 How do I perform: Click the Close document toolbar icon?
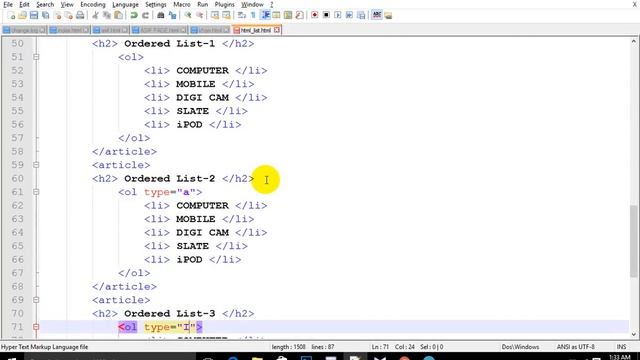[x=58, y=16]
